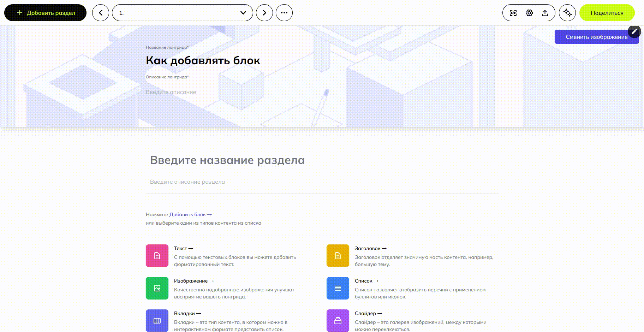Viewport: 644px width, 332px height.
Task: Open the three-dots more options menu
Action: click(x=284, y=13)
